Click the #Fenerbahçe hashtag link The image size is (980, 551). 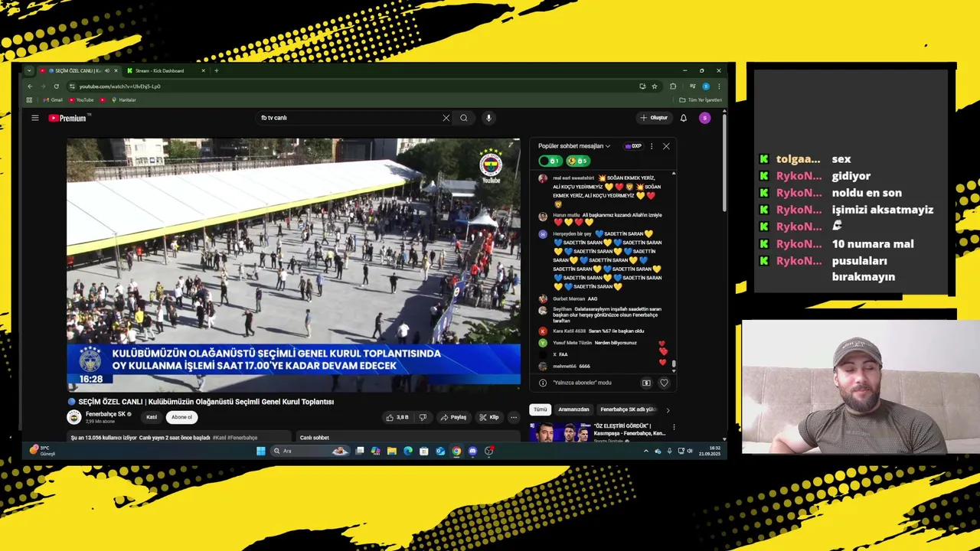pos(243,438)
